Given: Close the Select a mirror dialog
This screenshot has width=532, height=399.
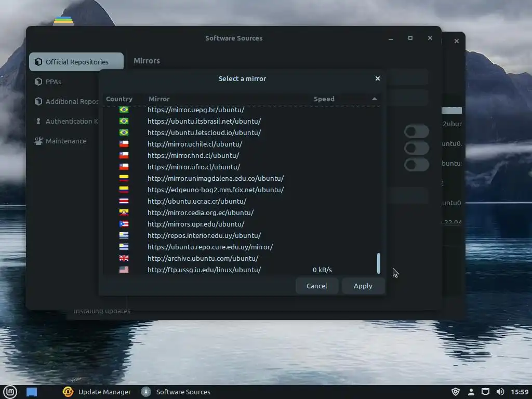Looking at the screenshot, I should (378, 78).
